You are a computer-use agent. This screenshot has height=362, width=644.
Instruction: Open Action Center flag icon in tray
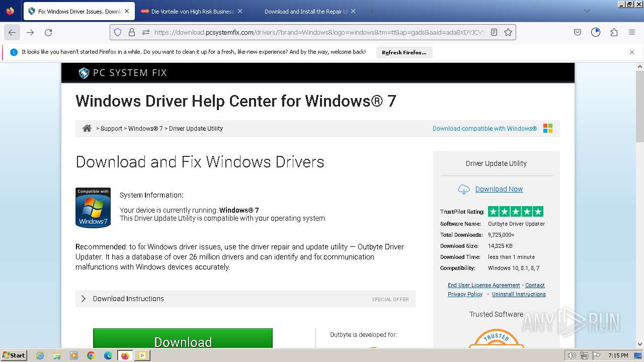596,355
